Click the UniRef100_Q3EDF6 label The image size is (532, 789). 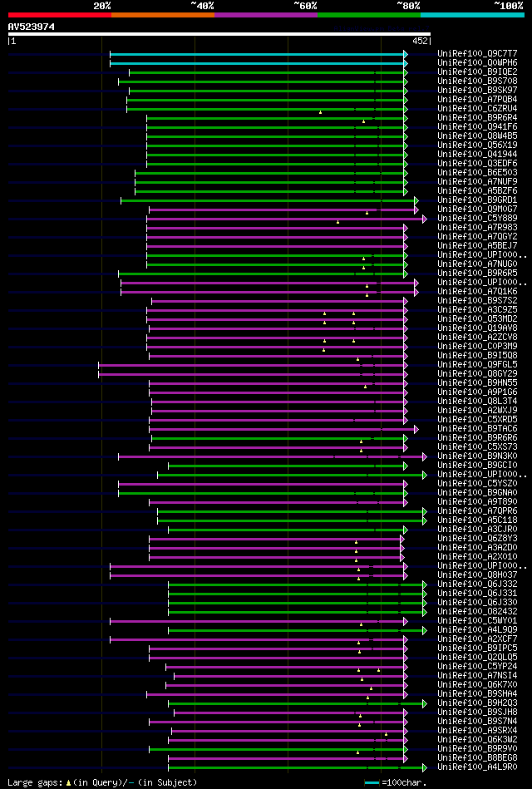coord(477,164)
